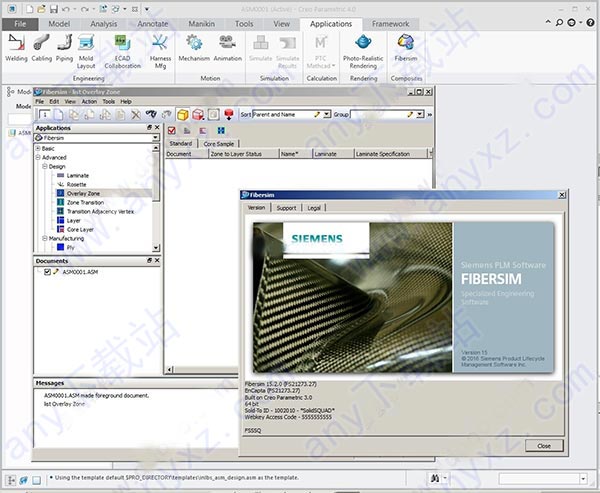Open the Sort Parent and Name dropdown
The height and width of the screenshot is (493, 600).
point(327,114)
